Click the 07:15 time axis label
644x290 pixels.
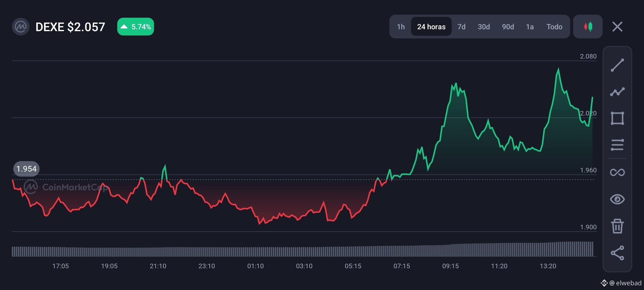pos(402,266)
